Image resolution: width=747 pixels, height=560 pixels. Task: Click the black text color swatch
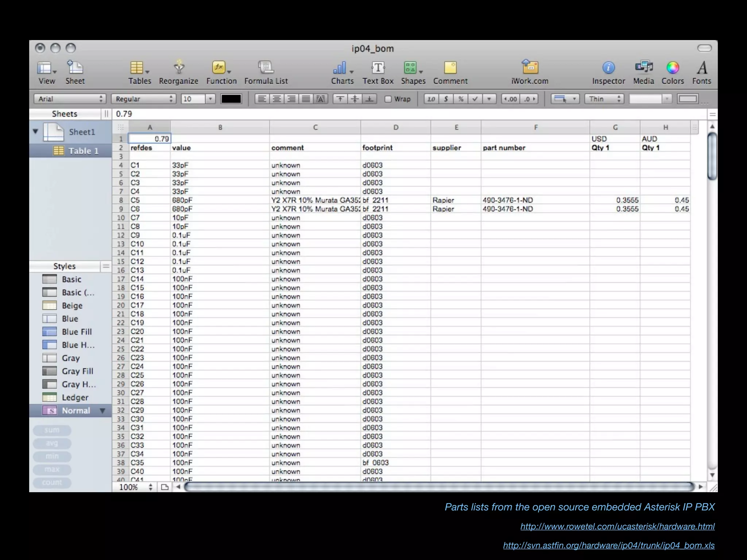pos(231,99)
